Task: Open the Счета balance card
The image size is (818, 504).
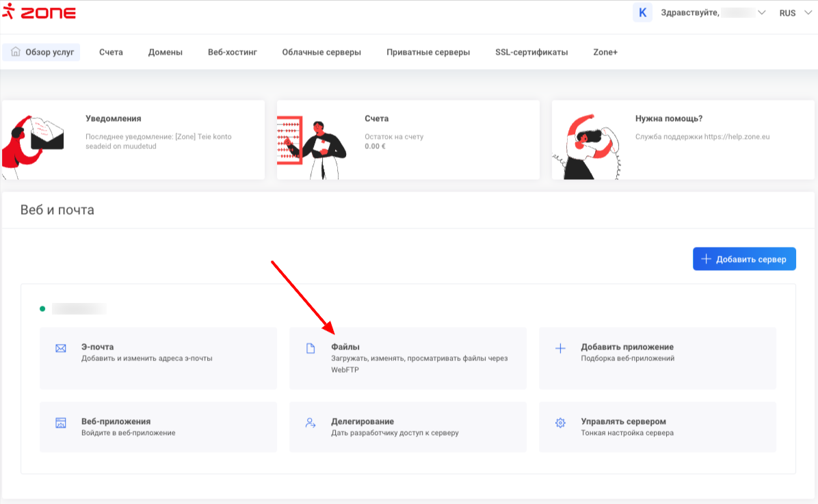Action: (408, 140)
